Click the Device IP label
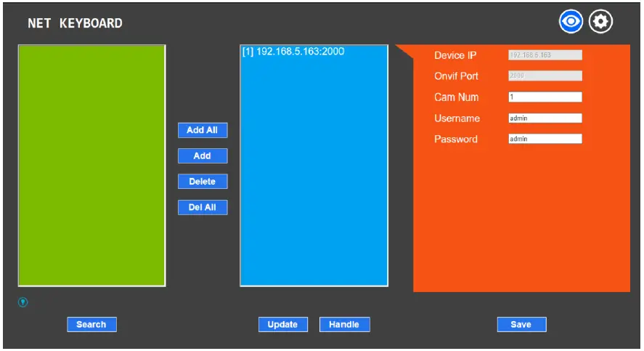Screen dimensions: 644x351 (455, 55)
